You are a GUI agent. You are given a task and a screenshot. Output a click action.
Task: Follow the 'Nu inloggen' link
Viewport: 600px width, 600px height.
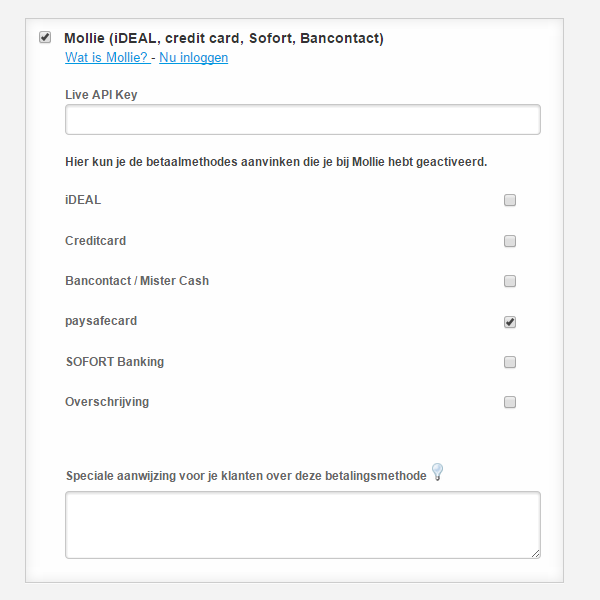pyautogui.click(x=194, y=57)
